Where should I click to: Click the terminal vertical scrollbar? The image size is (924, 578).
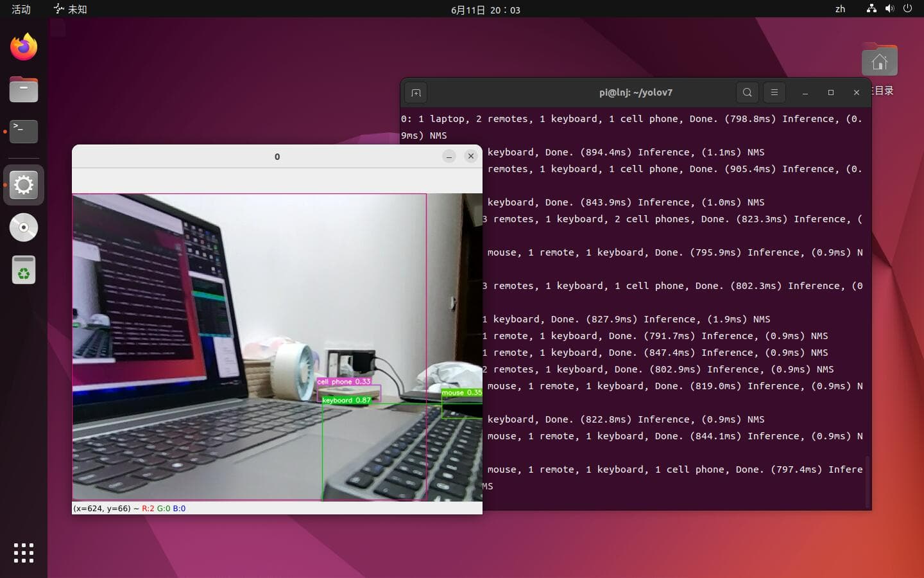[x=866, y=482]
